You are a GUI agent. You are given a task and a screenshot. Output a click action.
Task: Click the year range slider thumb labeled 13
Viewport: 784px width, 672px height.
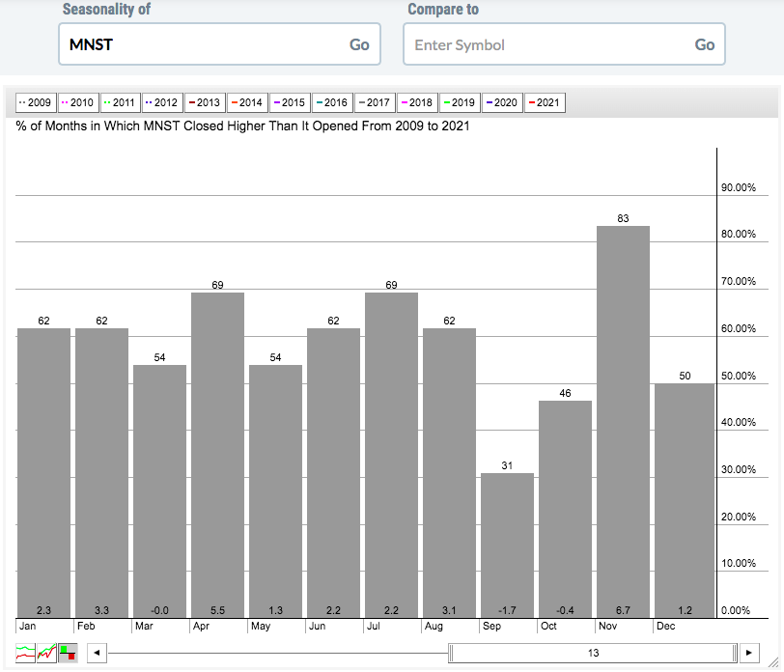pos(593,654)
